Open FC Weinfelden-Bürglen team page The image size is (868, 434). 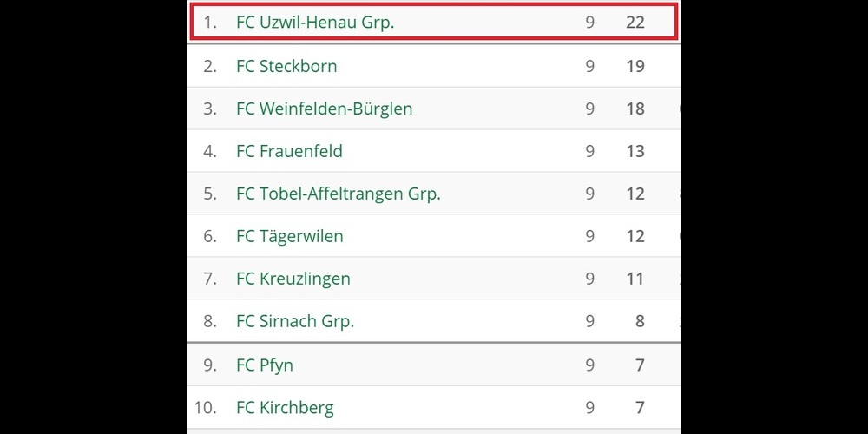click(324, 108)
